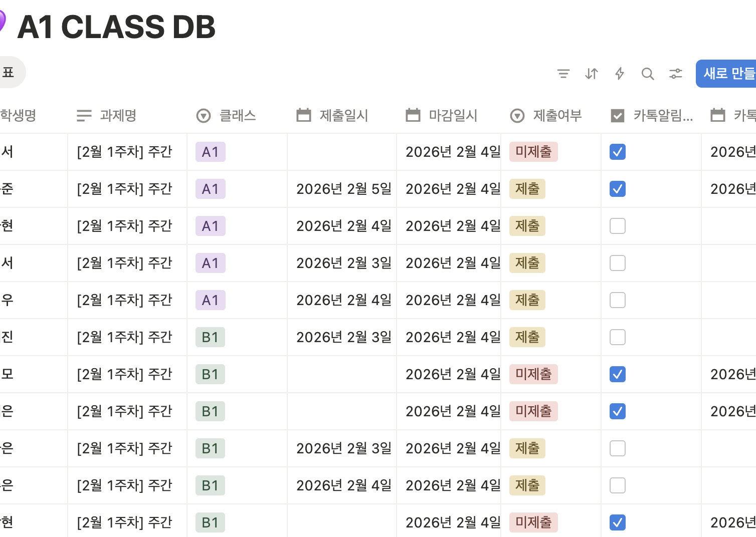Open the 클래스 column header menu
Image resolution: width=756 pixels, height=537 pixels.
pyautogui.click(x=237, y=116)
